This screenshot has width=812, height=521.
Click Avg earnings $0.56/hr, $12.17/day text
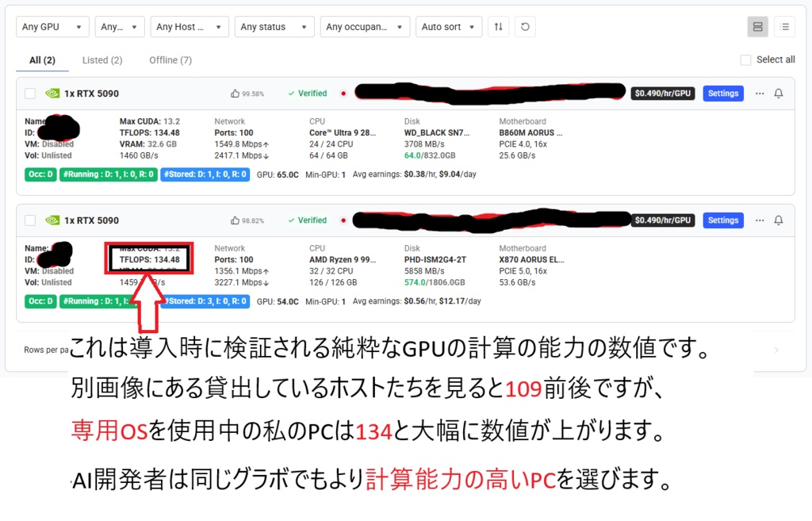pyautogui.click(x=417, y=301)
